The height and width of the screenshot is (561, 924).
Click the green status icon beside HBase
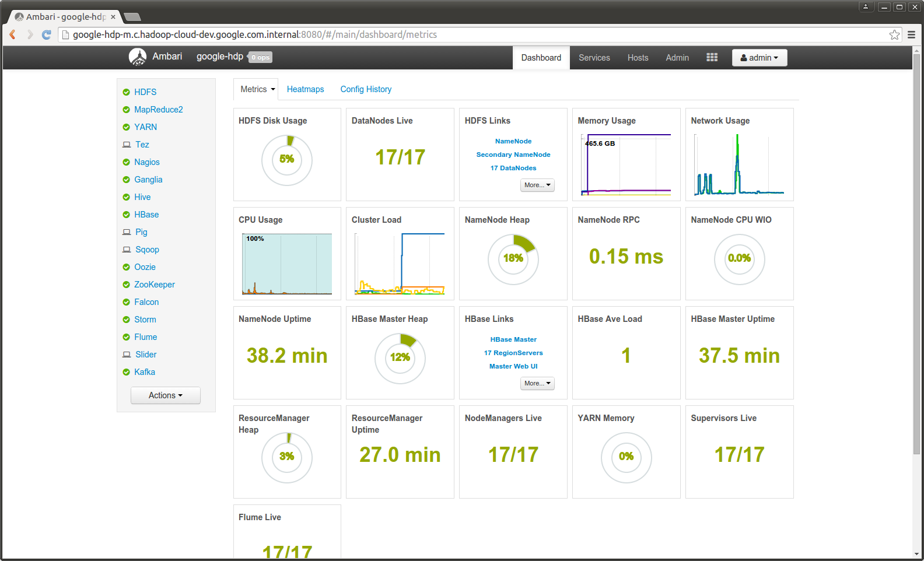[126, 215]
